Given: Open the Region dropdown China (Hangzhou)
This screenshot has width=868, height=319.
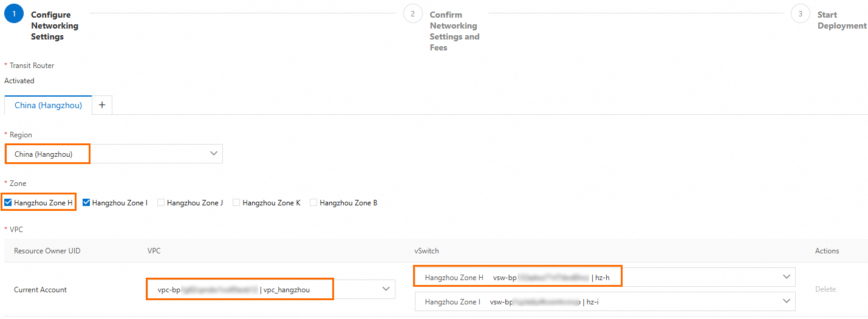Looking at the screenshot, I should coord(114,154).
